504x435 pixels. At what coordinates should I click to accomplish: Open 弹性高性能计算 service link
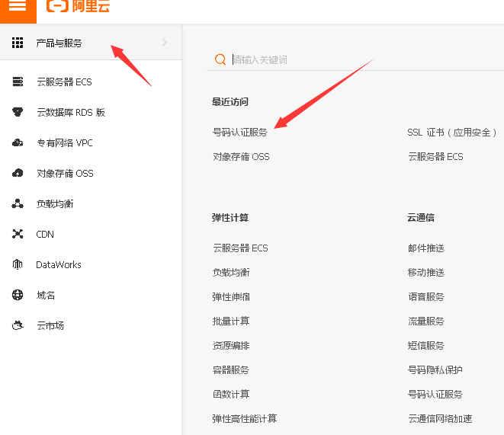(x=245, y=419)
